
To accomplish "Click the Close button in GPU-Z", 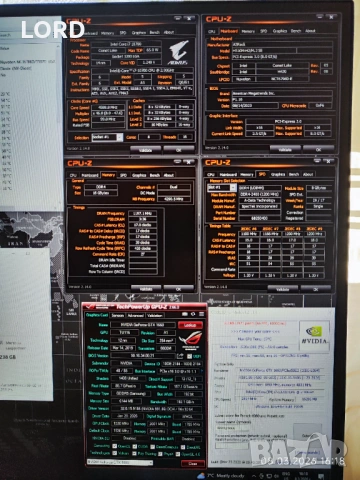I will (x=193, y=463).
